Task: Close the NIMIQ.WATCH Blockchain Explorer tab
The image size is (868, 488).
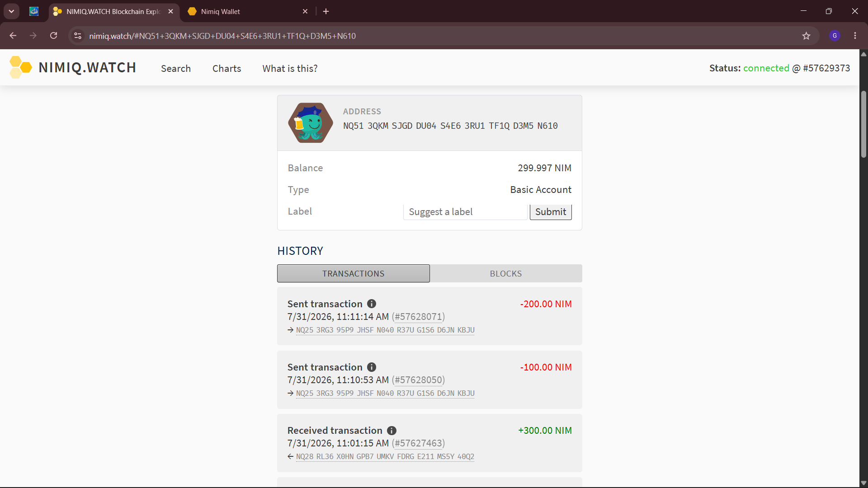Action: tap(170, 11)
